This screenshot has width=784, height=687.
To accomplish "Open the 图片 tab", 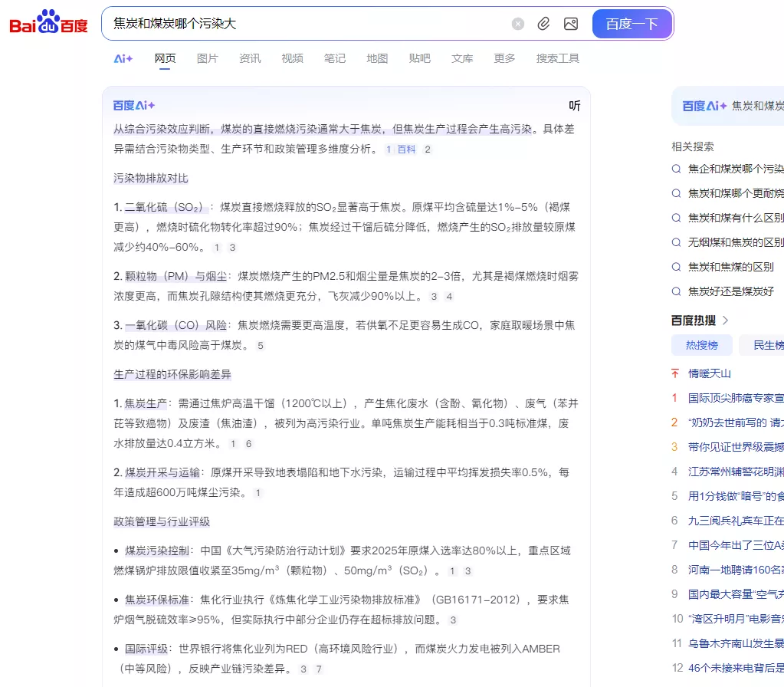I will pos(208,58).
